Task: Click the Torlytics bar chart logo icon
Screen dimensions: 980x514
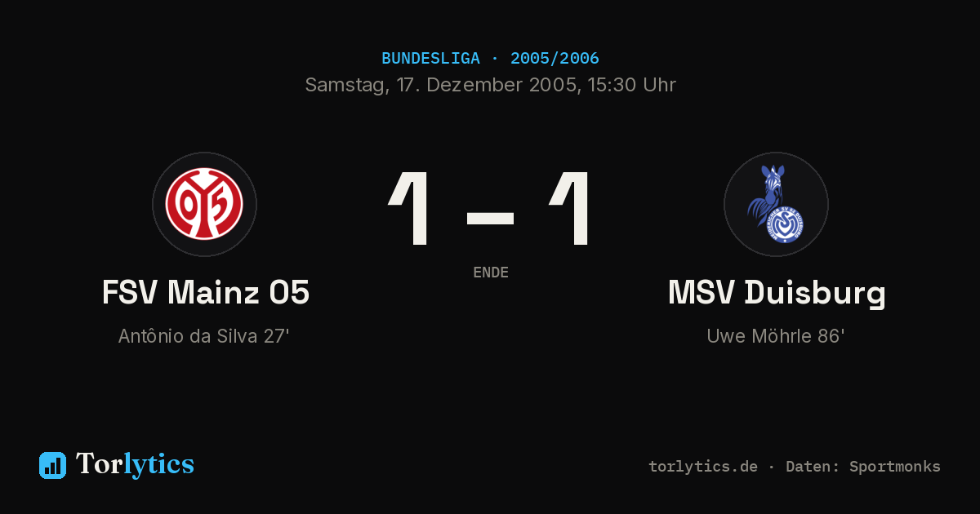Action: pos(52,465)
